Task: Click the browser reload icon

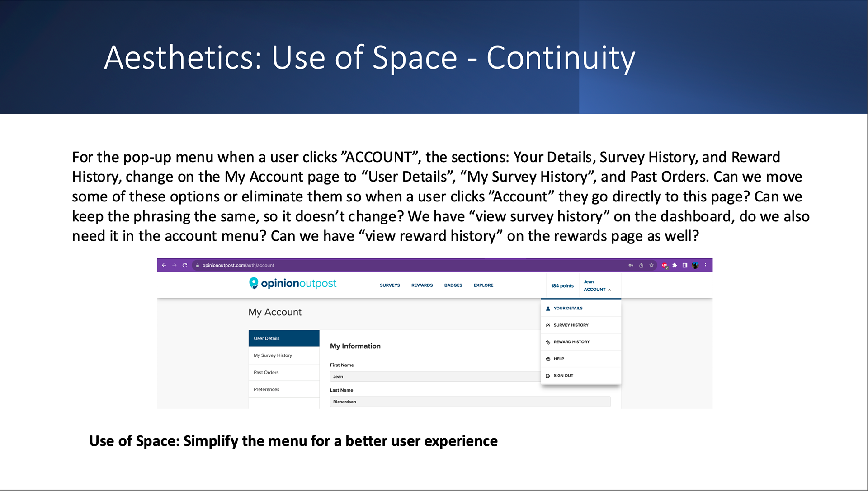Action: [184, 265]
